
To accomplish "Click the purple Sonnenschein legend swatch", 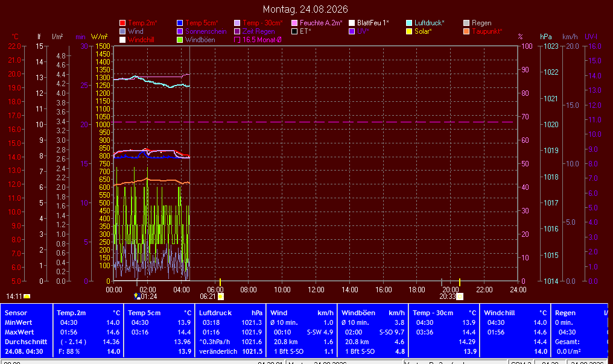I will (x=180, y=31).
